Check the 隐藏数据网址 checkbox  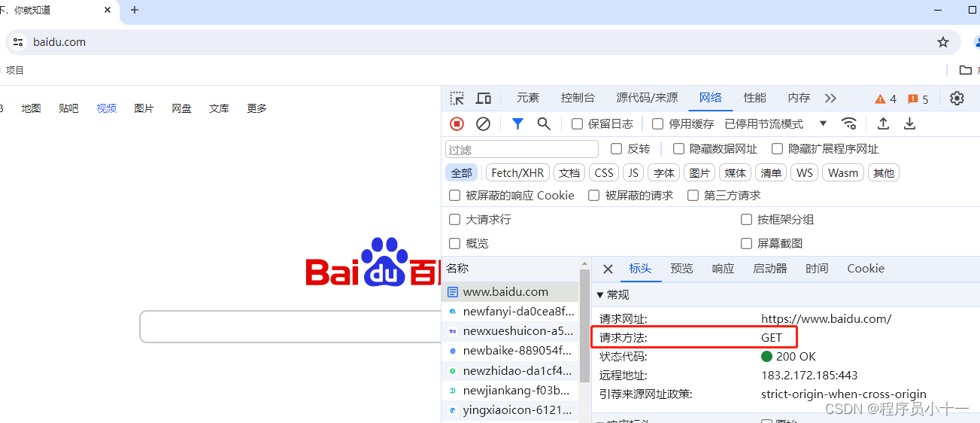click(x=678, y=149)
